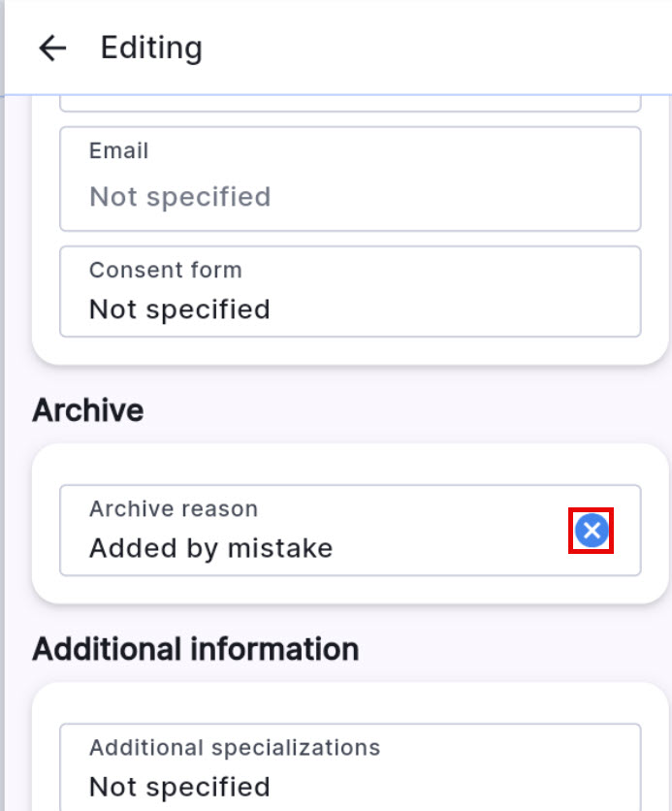Click the "Email" field label
Viewport: 672px width, 811px height.
118,151
